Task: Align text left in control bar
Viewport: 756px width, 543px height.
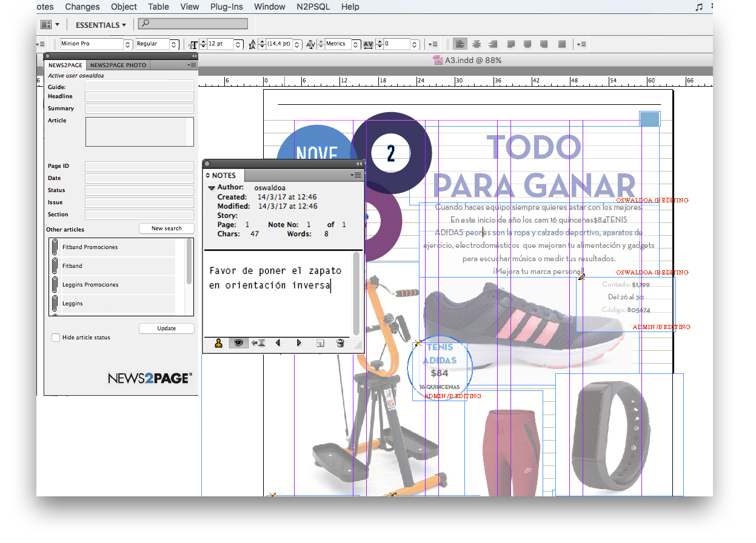Action: pyautogui.click(x=461, y=44)
